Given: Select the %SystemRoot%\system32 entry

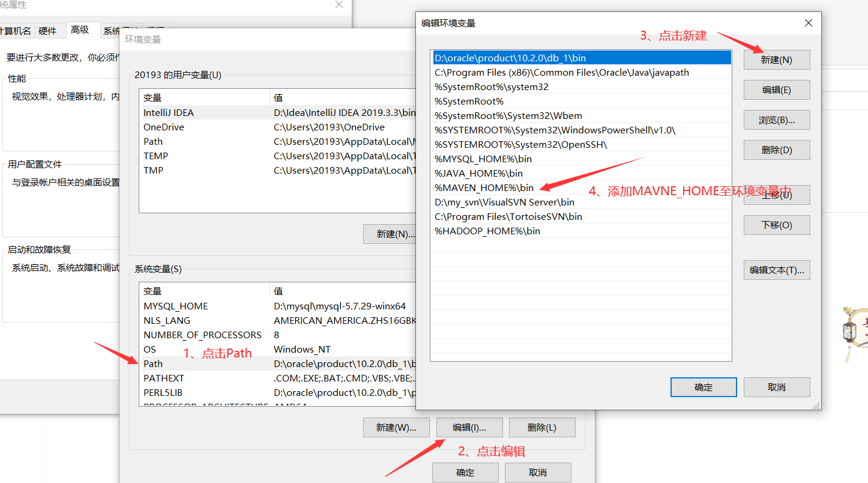Looking at the screenshot, I should point(581,87).
